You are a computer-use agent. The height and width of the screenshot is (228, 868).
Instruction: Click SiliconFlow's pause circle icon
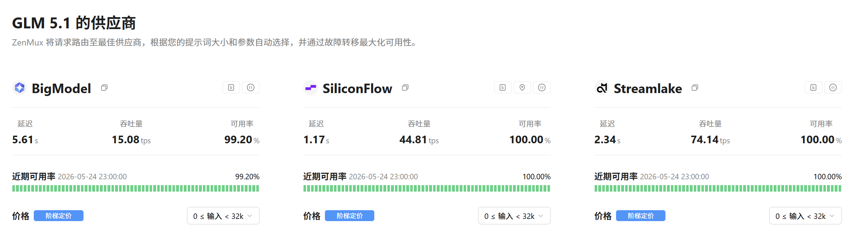tap(542, 88)
